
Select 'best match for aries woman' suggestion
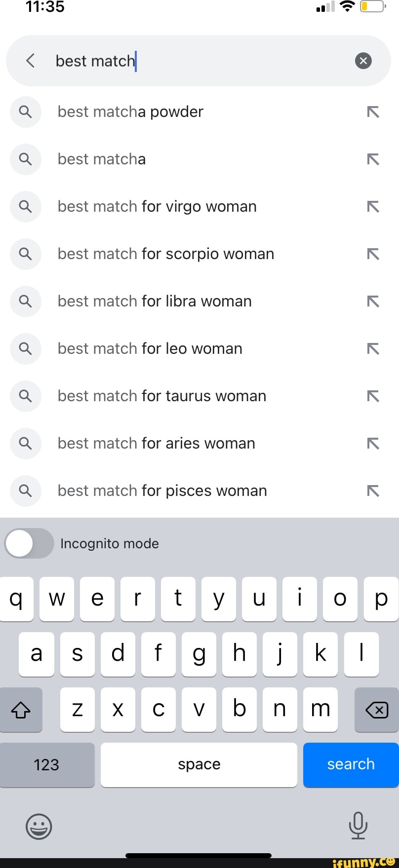(157, 444)
